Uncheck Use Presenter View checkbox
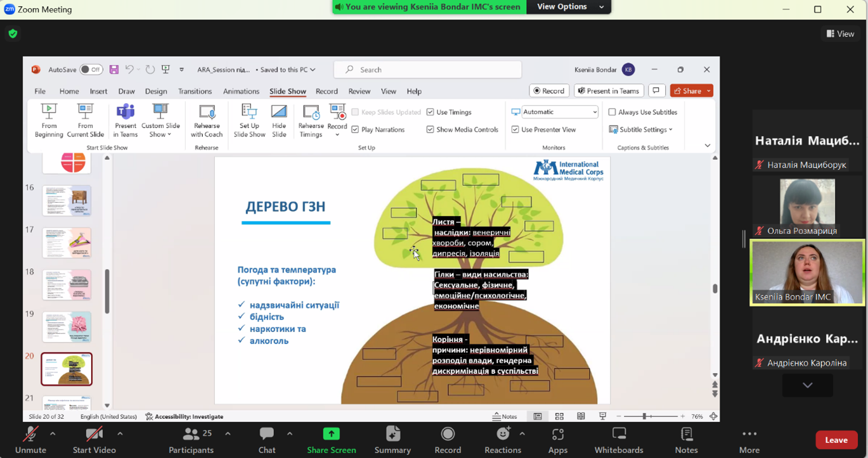The image size is (868, 458). pyautogui.click(x=515, y=129)
